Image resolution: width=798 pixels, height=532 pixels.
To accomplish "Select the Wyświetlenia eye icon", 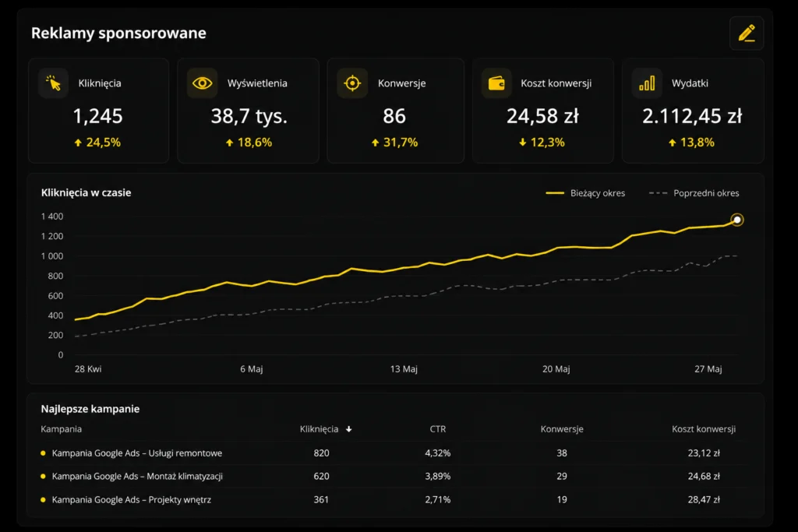I will click(202, 83).
